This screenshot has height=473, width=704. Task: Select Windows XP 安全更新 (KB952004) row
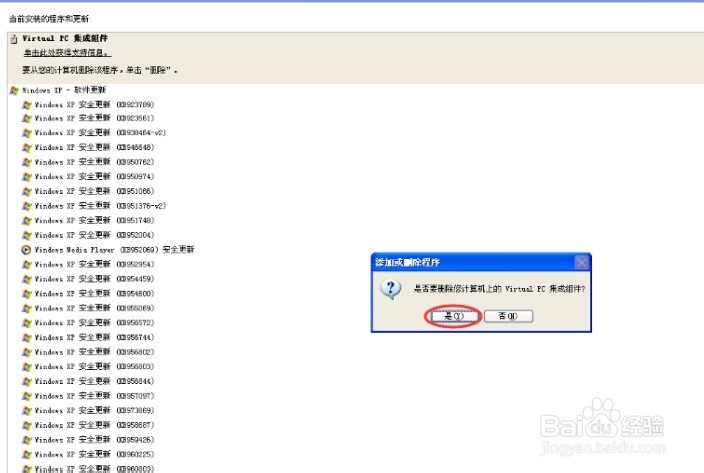(88, 235)
